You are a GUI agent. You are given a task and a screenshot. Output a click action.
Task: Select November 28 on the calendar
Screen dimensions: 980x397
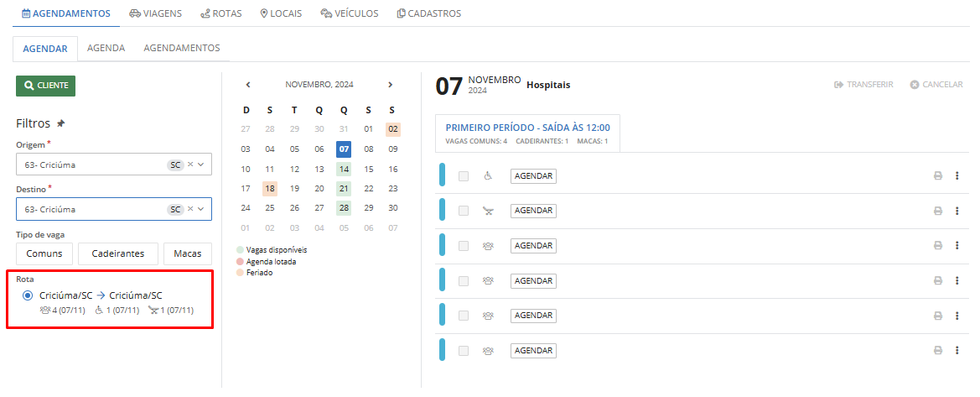[x=344, y=208]
